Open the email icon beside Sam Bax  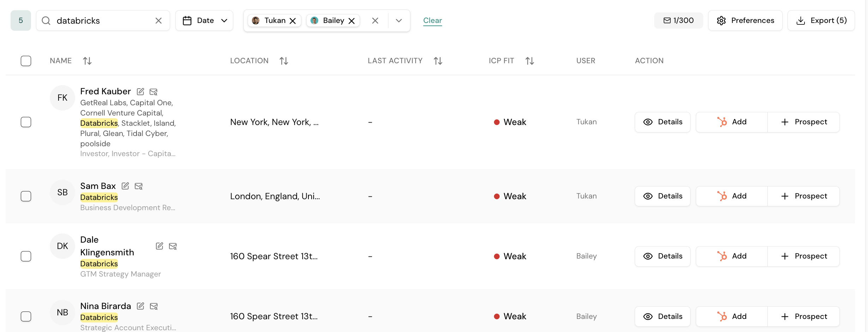pyautogui.click(x=138, y=186)
